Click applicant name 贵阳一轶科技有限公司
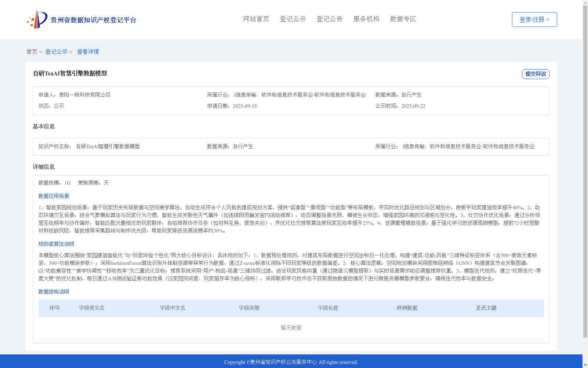588x368 pixels. (85, 95)
